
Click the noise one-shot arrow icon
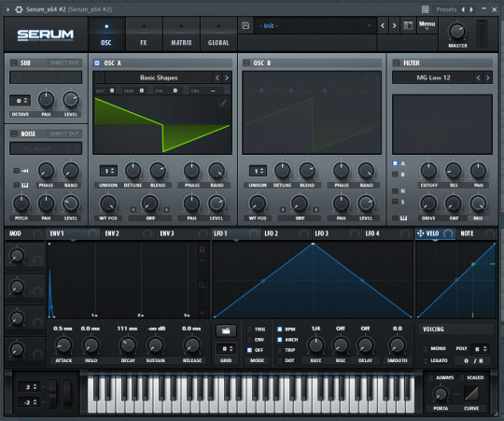click(25, 171)
